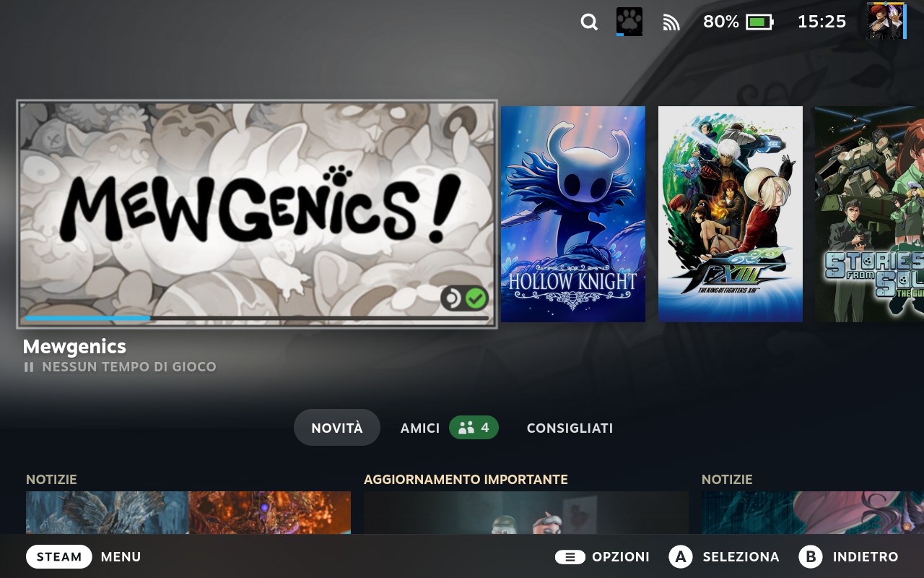Switch to the Consigliati tab
The height and width of the screenshot is (578, 924).
(570, 428)
